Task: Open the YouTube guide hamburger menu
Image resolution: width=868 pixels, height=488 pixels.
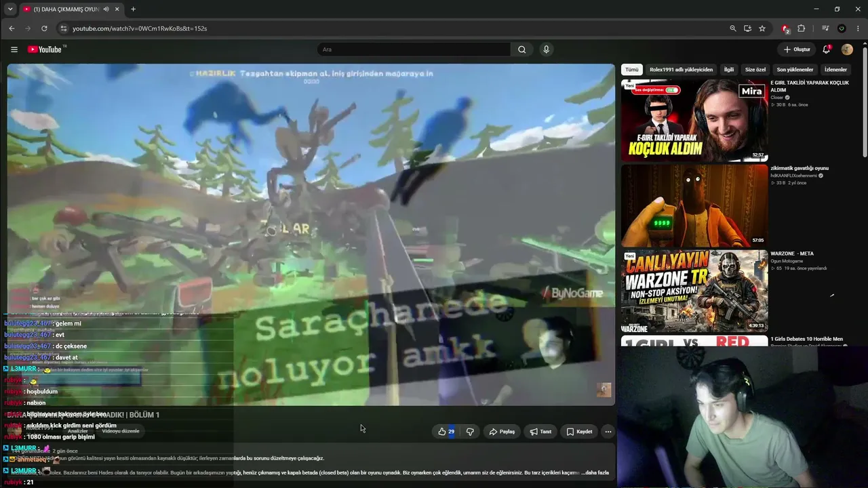Action: [14, 49]
